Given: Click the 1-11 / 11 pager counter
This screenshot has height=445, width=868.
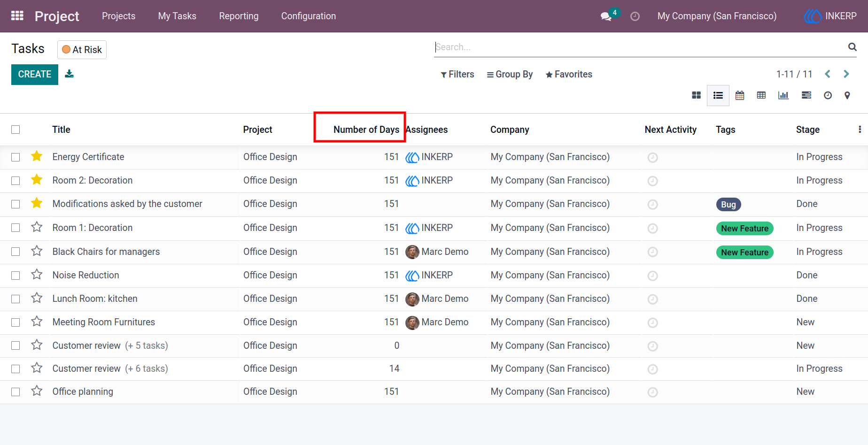Looking at the screenshot, I should [794, 74].
